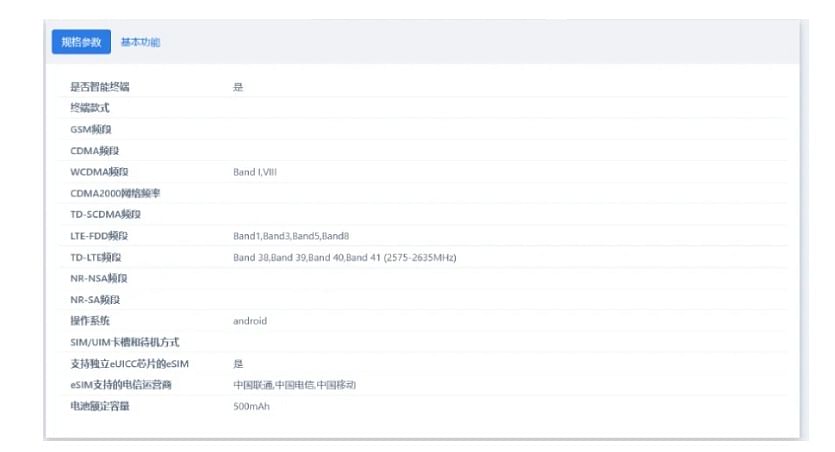Screen dimensions: 835x452
Task: Click the 是否智能终端 row label
Action: (x=100, y=87)
